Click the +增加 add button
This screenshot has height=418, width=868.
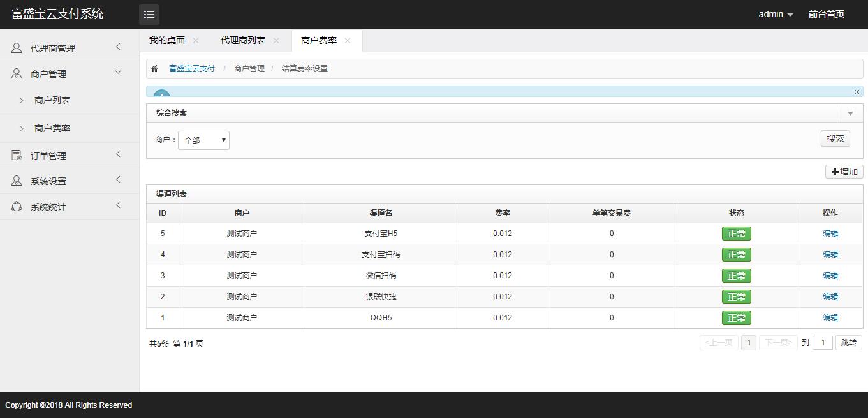[844, 172]
